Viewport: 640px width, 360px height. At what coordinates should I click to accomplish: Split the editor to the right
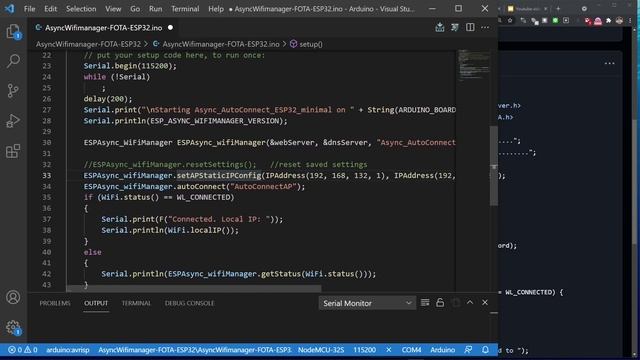click(470, 27)
